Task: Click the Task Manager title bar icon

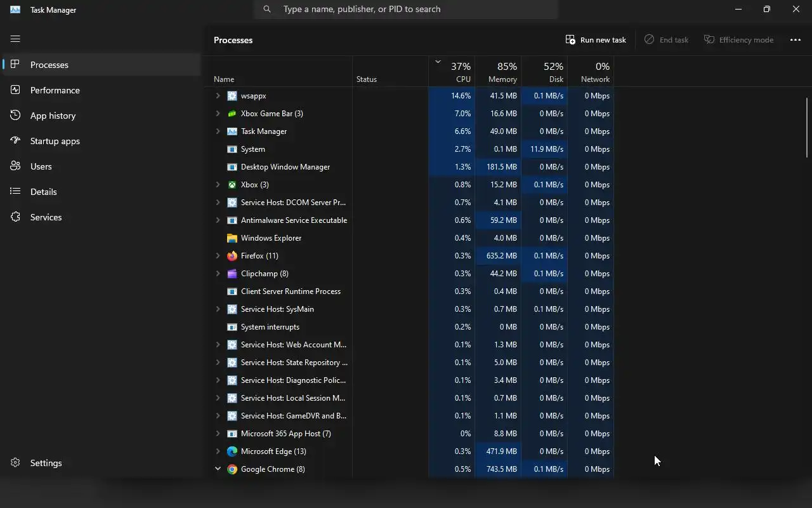Action: 15,10
